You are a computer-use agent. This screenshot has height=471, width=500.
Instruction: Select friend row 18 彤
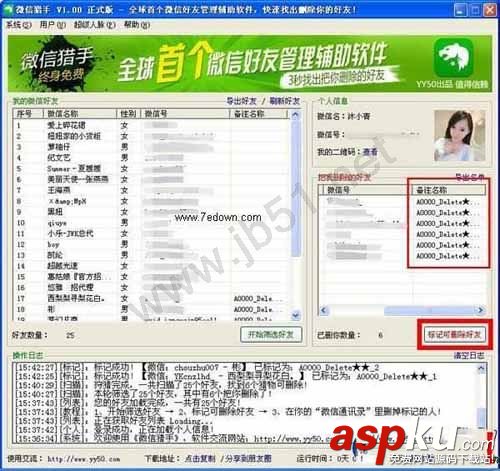[x=152, y=309]
